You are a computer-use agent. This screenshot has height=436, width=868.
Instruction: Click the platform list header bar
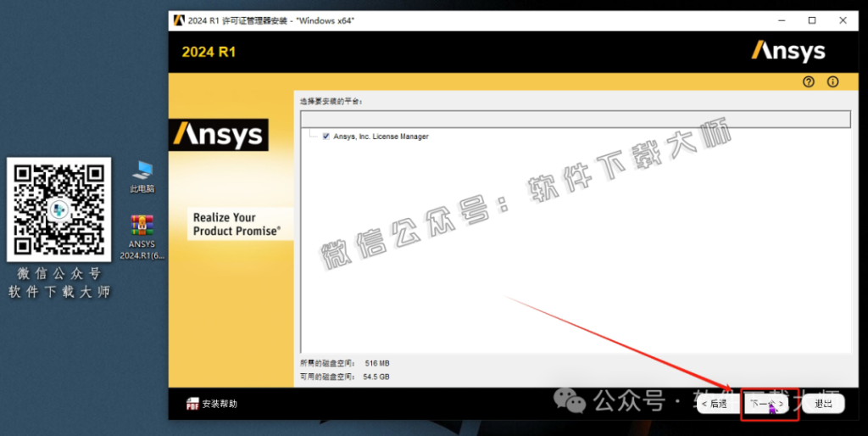[576, 119]
